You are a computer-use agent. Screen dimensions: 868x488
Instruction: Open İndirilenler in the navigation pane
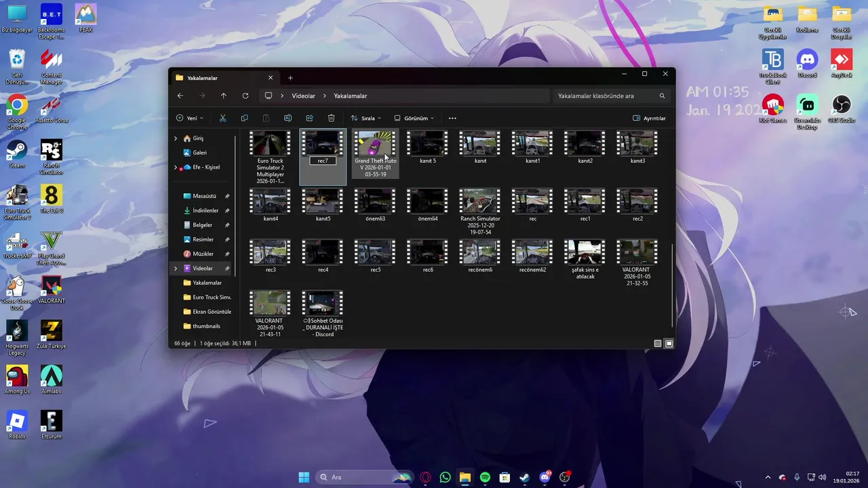click(206, 211)
